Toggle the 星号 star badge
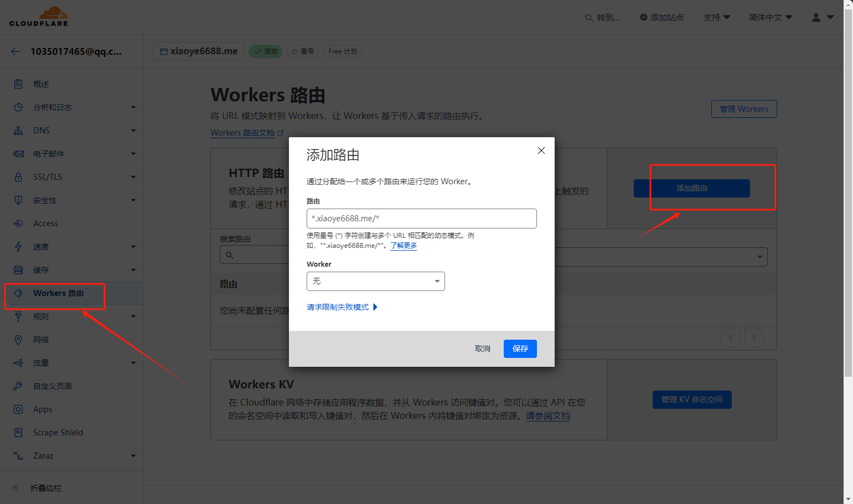853x504 pixels. click(x=303, y=51)
